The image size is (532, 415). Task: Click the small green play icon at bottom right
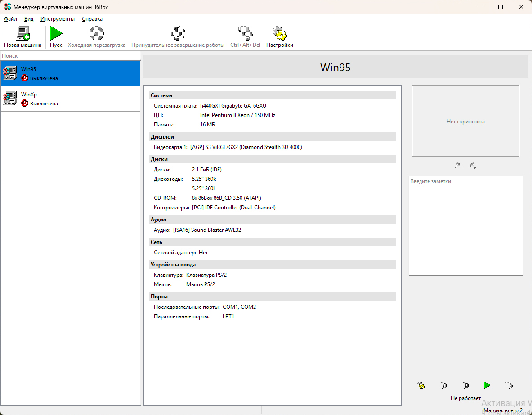point(487,385)
